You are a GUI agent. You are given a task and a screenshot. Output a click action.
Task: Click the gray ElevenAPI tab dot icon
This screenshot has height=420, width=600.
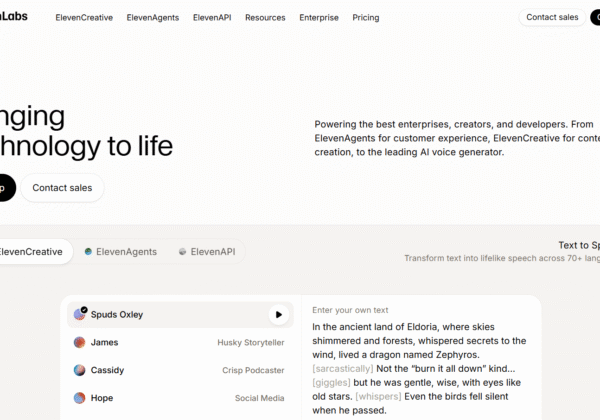click(183, 251)
